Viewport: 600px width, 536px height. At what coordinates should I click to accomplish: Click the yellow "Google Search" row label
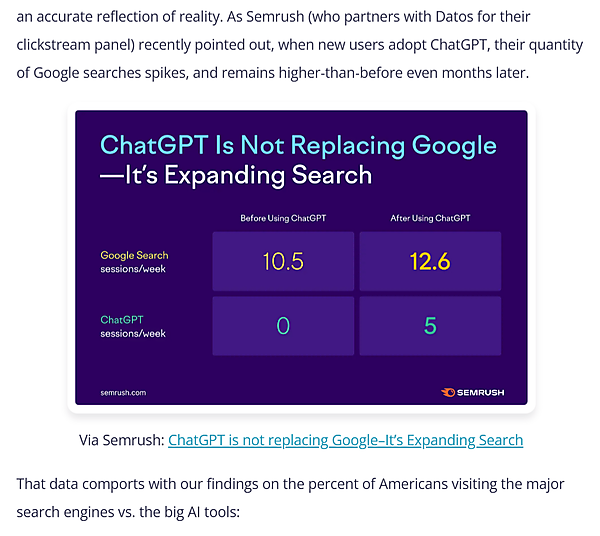(x=134, y=256)
